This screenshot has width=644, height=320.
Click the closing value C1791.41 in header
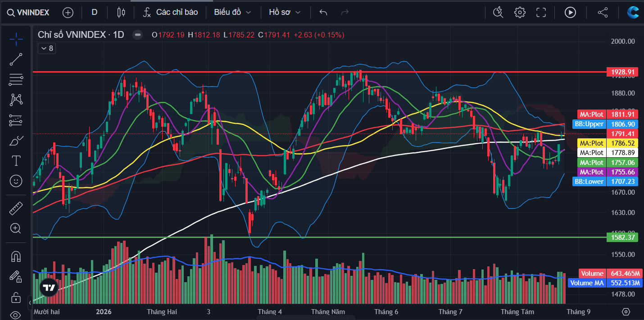[x=274, y=35]
